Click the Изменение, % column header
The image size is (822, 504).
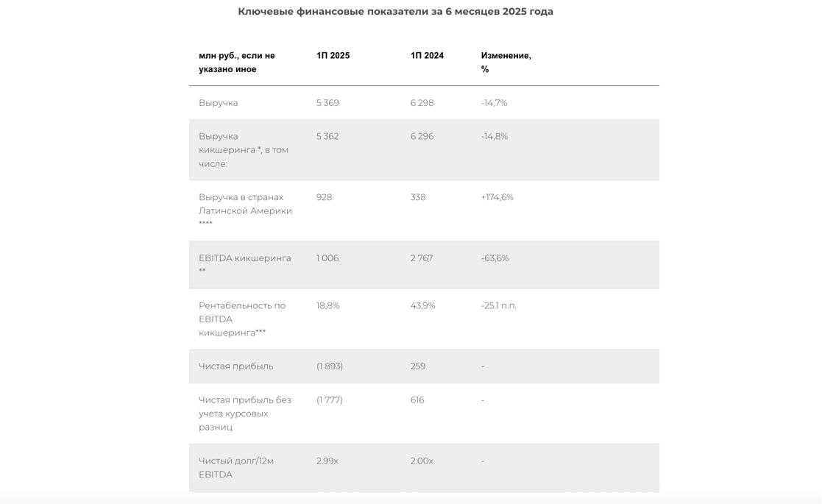click(x=506, y=62)
